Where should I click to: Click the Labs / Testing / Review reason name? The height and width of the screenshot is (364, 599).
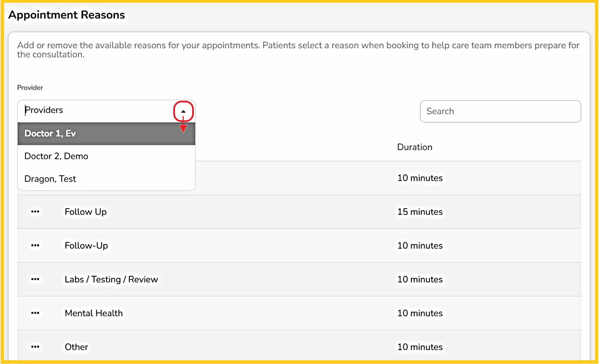pos(111,279)
